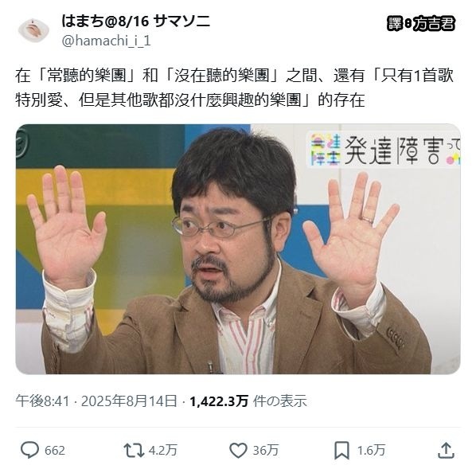Open the share menu via upload arrow

tap(446, 450)
